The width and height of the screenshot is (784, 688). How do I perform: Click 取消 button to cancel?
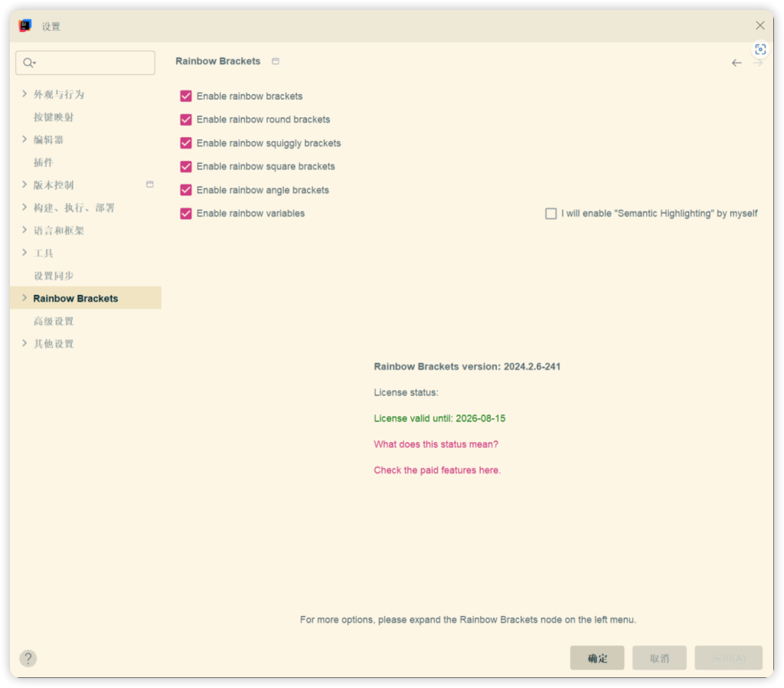pos(659,658)
